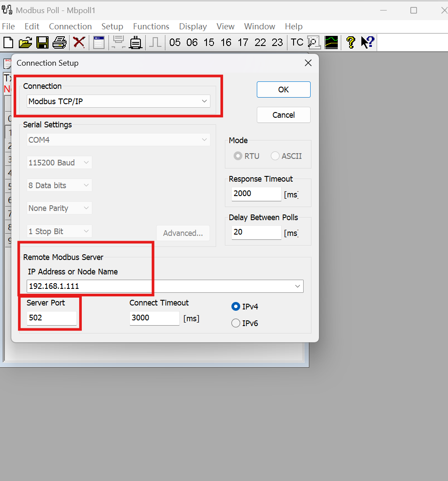Open the 1 Stop Bit dropdown
The height and width of the screenshot is (481, 448).
(x=59, y=231)
